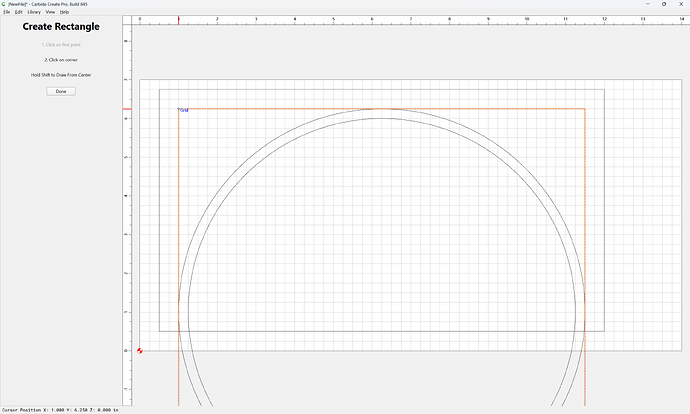The image size is (690, 414).
Task: Open the View menu
Action: [50, 12]
